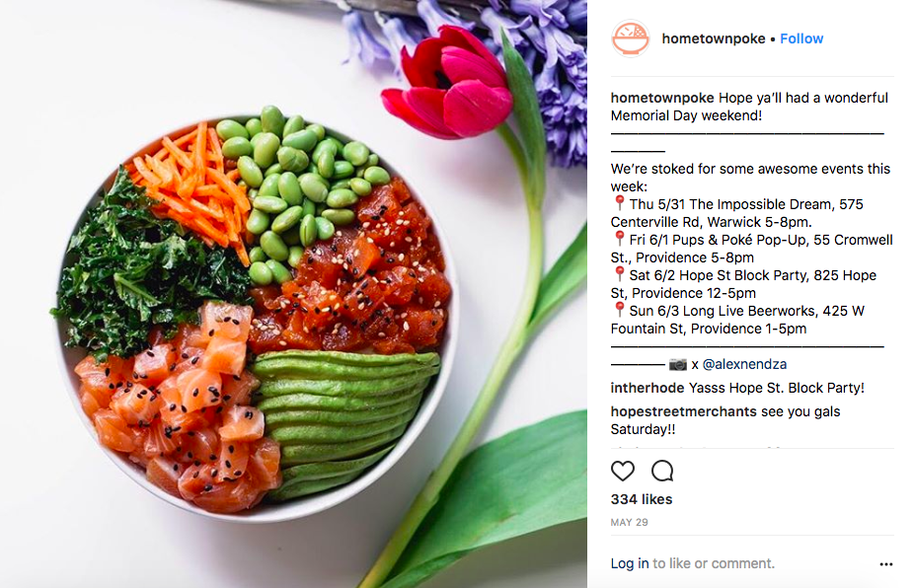Viewport: 914px width, 588px height.
Task: Click the hometownpoke name in caption
Action: pyautogui.click(x=662, y=98)
